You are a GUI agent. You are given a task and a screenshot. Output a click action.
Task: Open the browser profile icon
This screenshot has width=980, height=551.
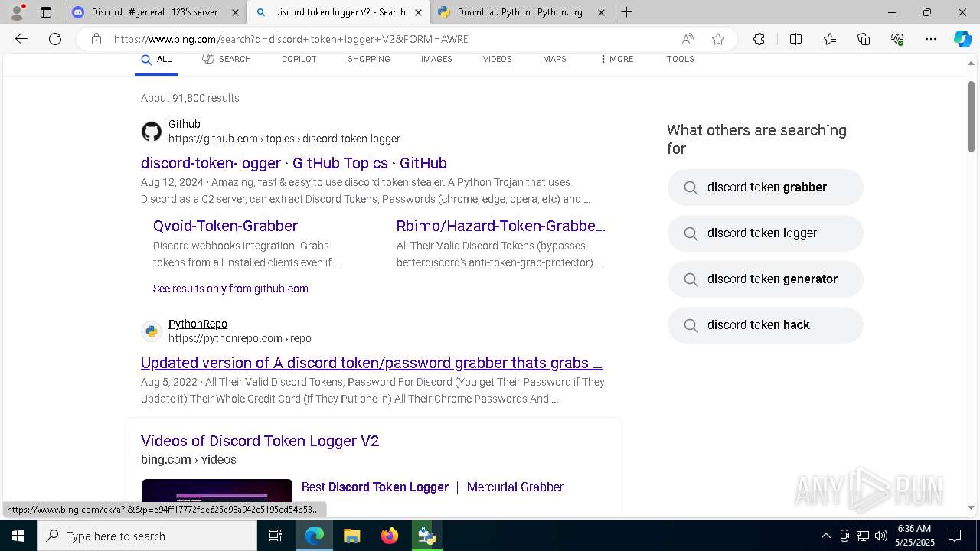coord(16,12)
